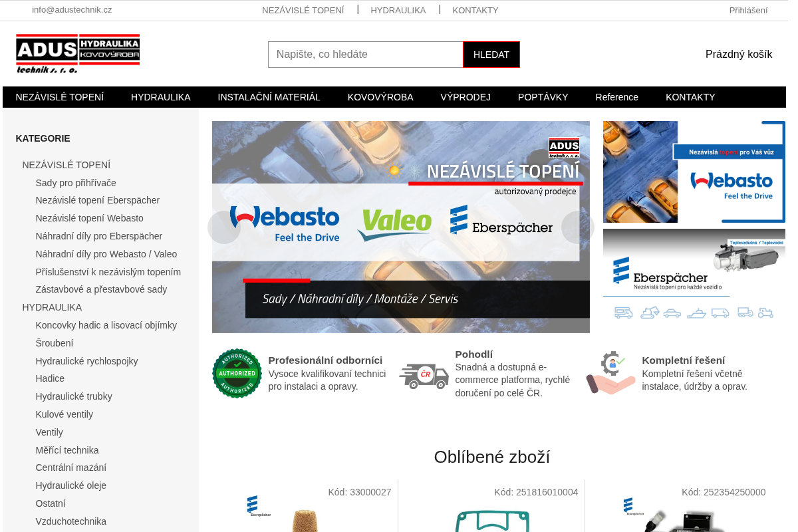The height and width of the screenshot is (532, 798).
Task: Go to next carousel slide arrow
Action: (x=578, y=227)
